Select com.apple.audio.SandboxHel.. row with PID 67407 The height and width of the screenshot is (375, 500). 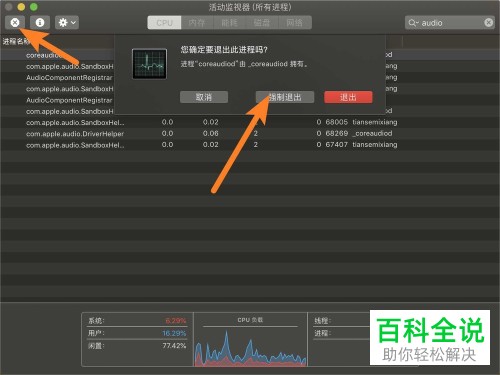(x=250, y=145)
